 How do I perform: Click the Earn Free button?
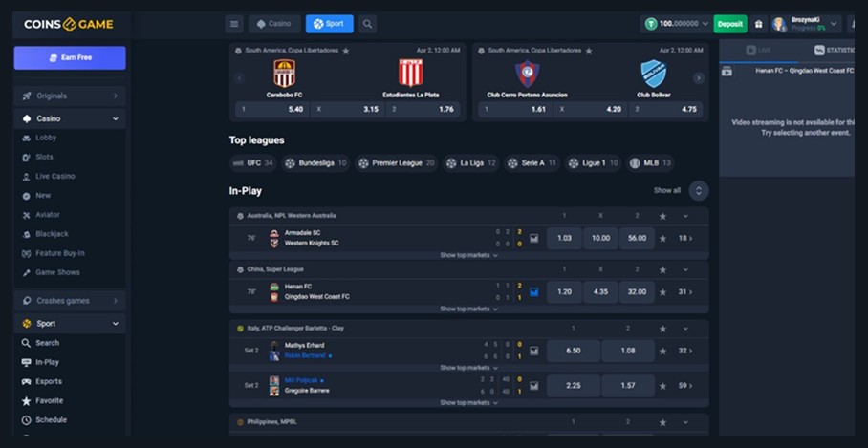[70, 57]
